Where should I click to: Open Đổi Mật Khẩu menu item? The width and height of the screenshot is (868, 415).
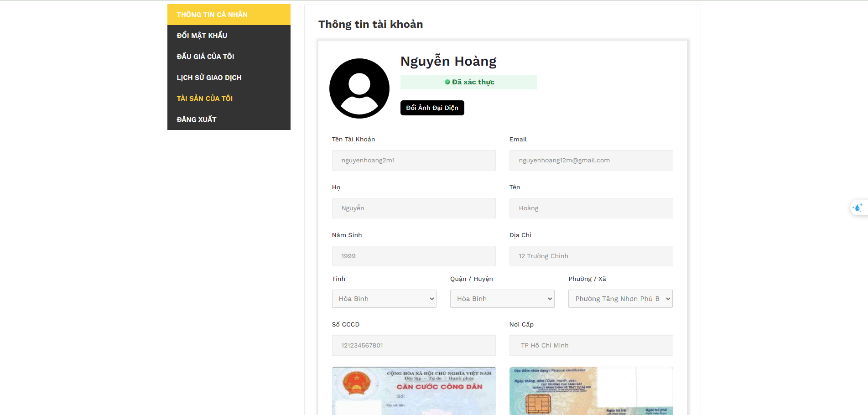click(229, 36)
